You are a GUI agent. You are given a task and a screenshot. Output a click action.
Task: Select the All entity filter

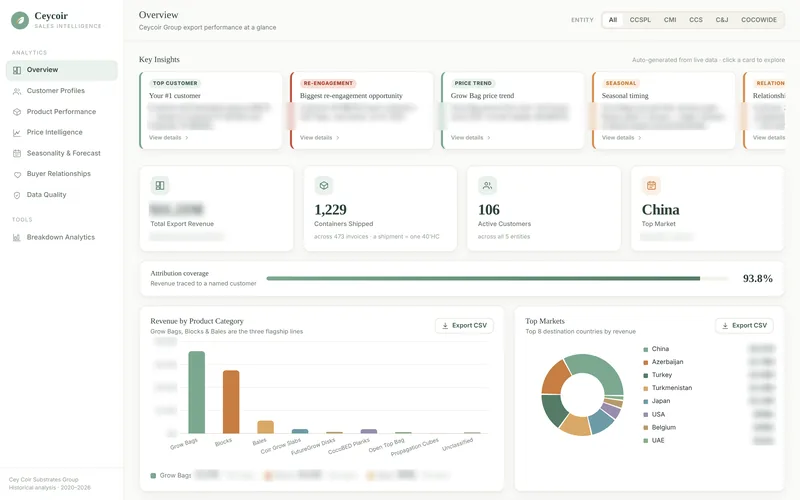point(613,20)
